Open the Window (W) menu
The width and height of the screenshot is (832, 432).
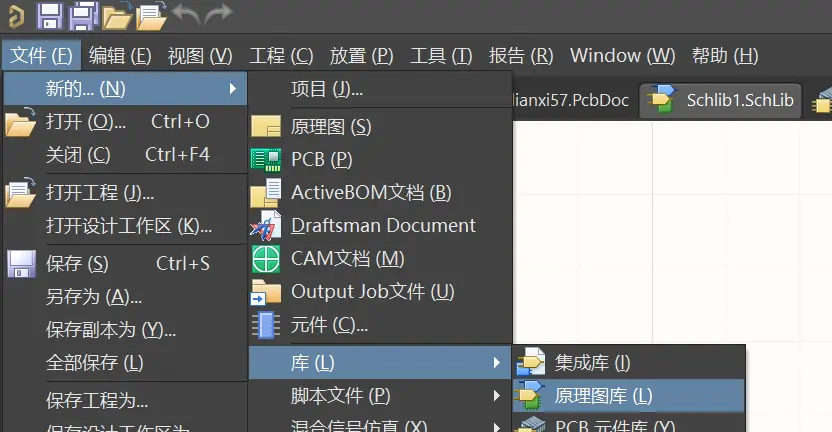pyautogui.click(x=622, y=55)
